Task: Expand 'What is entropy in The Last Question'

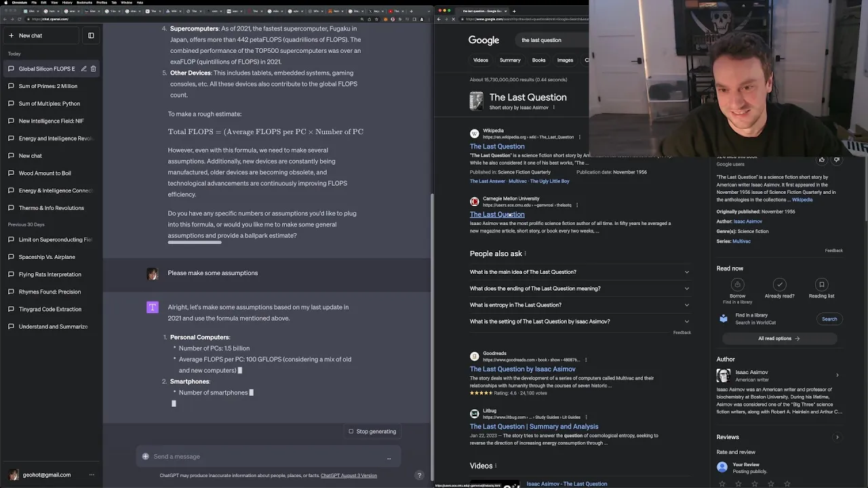Action: click(x=580, y=305)
